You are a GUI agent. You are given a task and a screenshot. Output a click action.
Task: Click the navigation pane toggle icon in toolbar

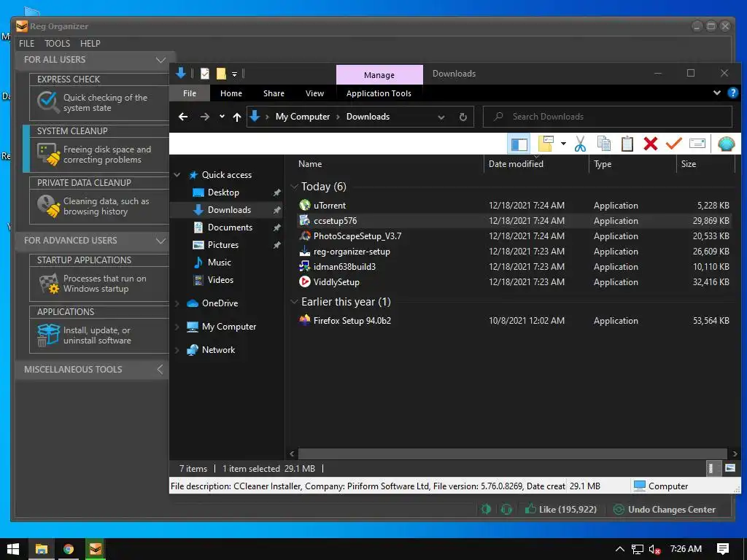click(x=519, y=144)
